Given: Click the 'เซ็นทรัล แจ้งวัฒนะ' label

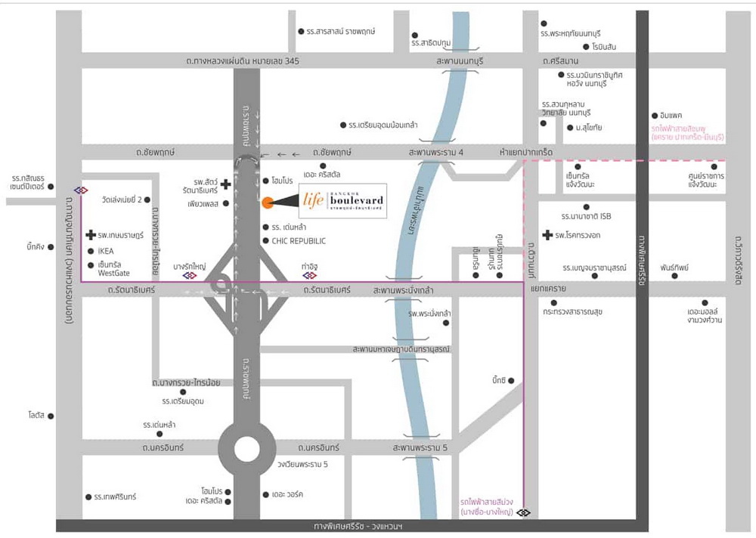Looking at the screenshot, I should 580,181.
